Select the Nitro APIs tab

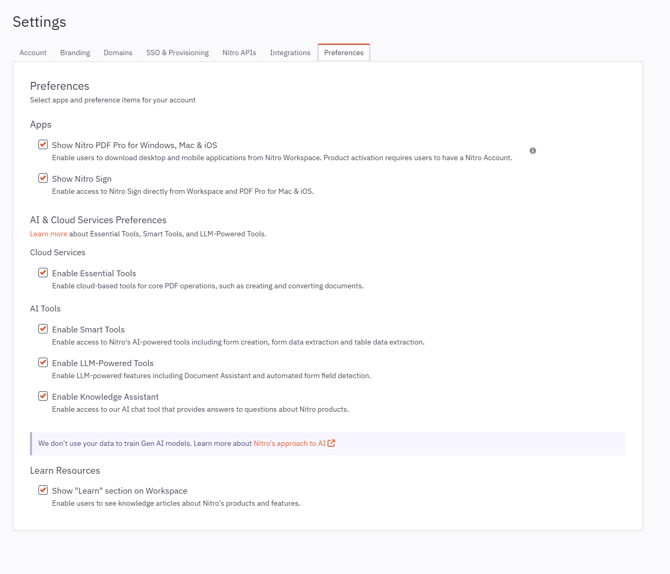tap(239, 53)
